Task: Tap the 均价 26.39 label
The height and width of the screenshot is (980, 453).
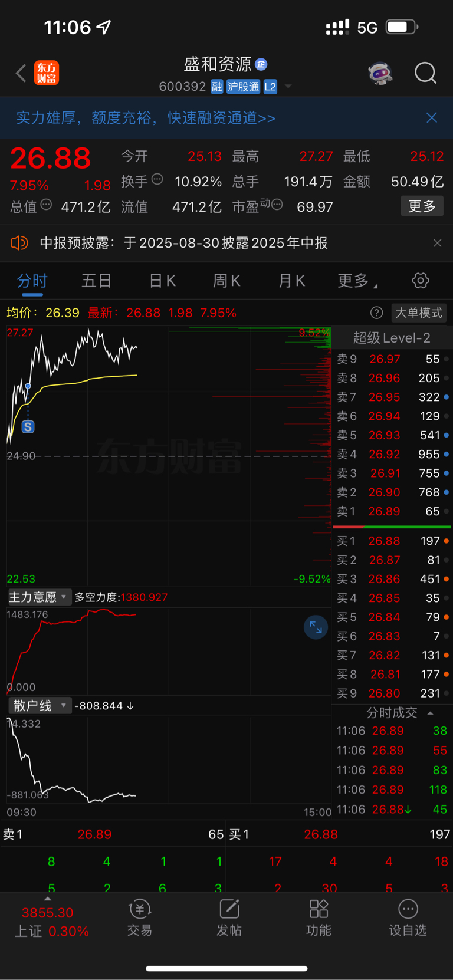Action: [42, 313]
